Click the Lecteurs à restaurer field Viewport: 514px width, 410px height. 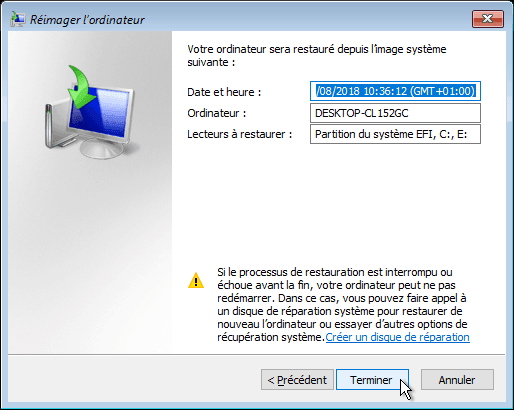pyautogui.click(x=395, y=134)
